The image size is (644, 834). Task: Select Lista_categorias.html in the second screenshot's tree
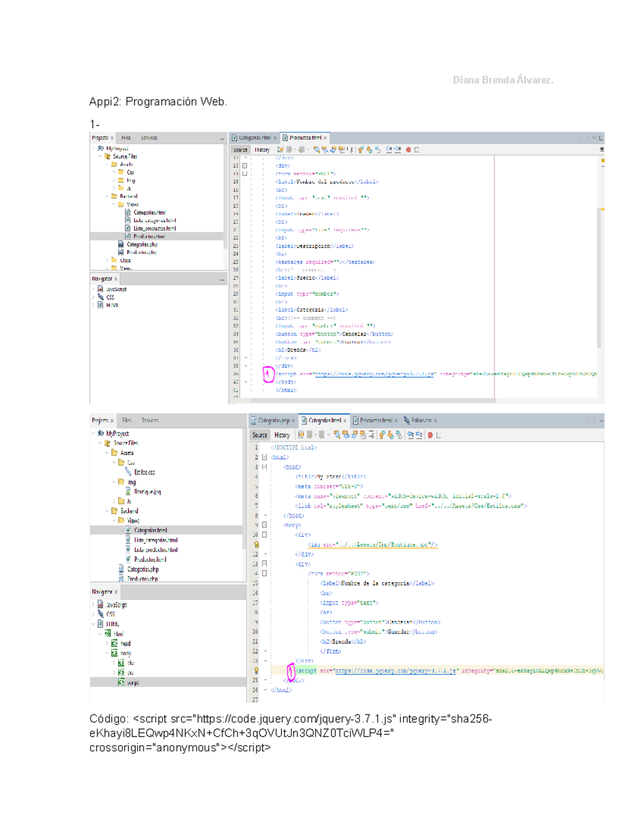click(x=156, y=540)
